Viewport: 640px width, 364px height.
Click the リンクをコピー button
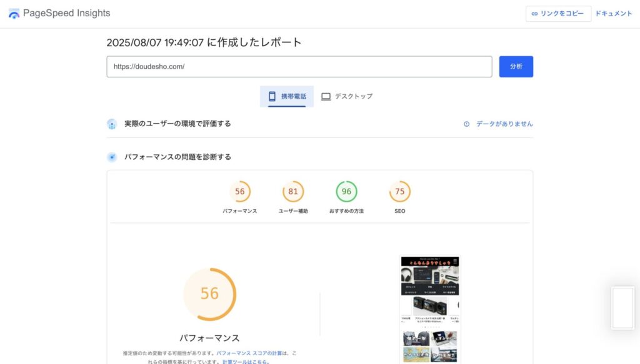pos(558,14)
